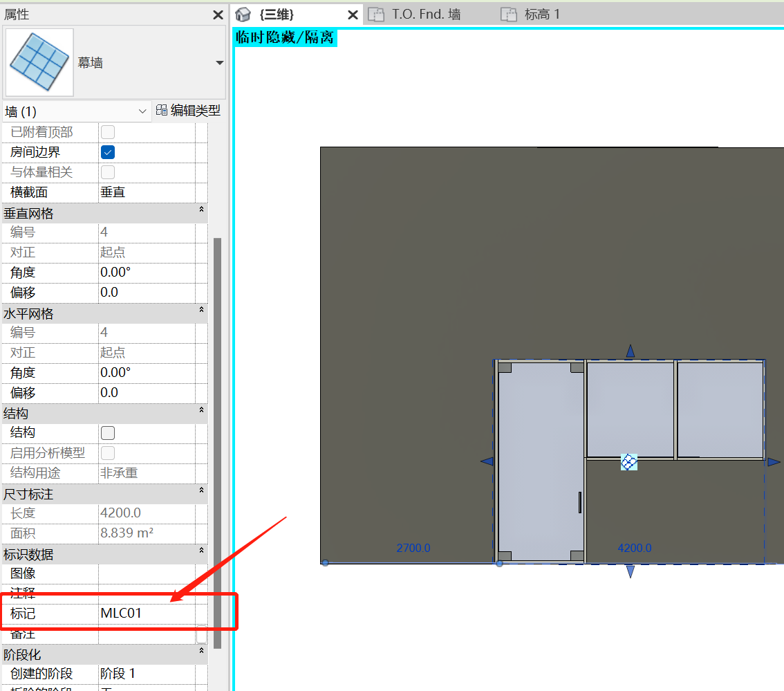Click the 水平网格 编号 value 4
Viewport: 784px width, 691px height.
point(147,332)
